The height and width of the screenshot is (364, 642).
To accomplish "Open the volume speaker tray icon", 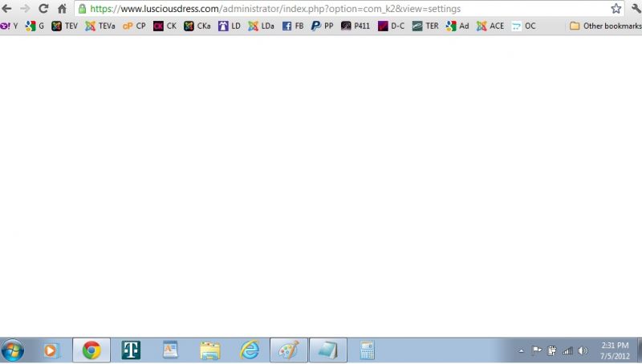I will [583, 350].
